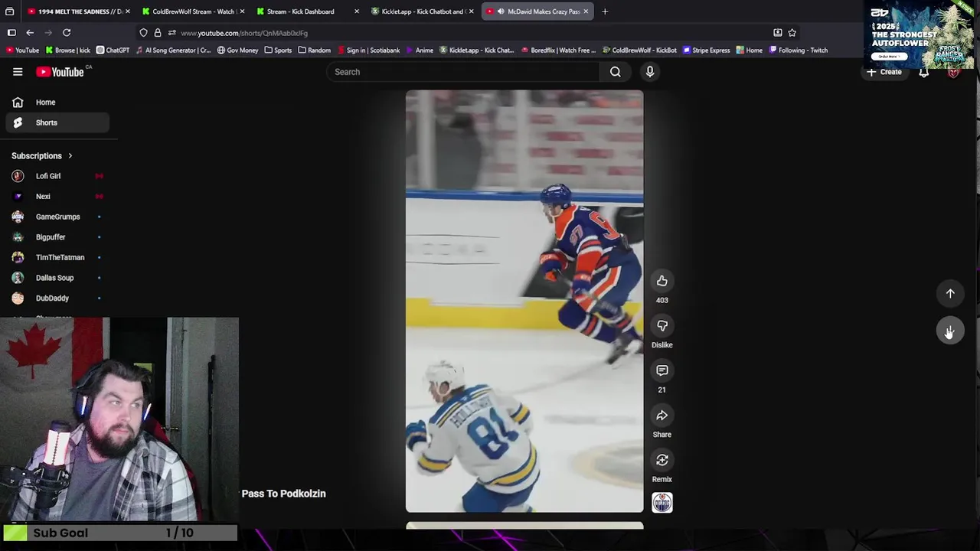Open GameGrumps subscription
The image size is (980, 551).
pos(57,217)
